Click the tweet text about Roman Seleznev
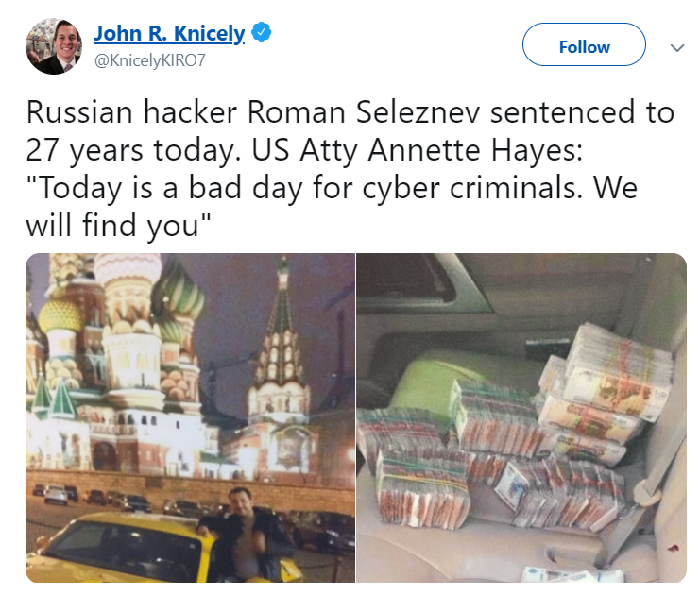Viewport: 700px width, 595px height. click(x=350, y=168)
